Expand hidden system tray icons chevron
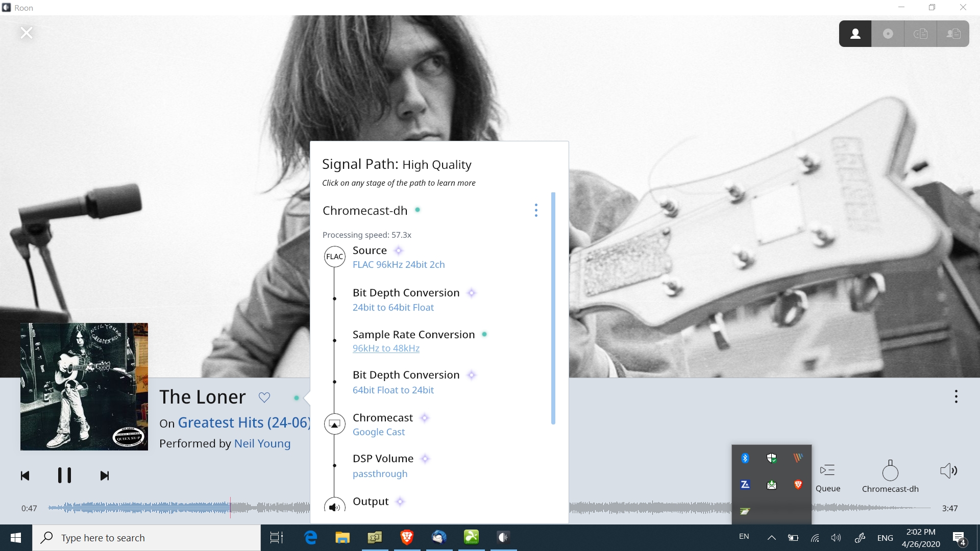 (771, 538)
